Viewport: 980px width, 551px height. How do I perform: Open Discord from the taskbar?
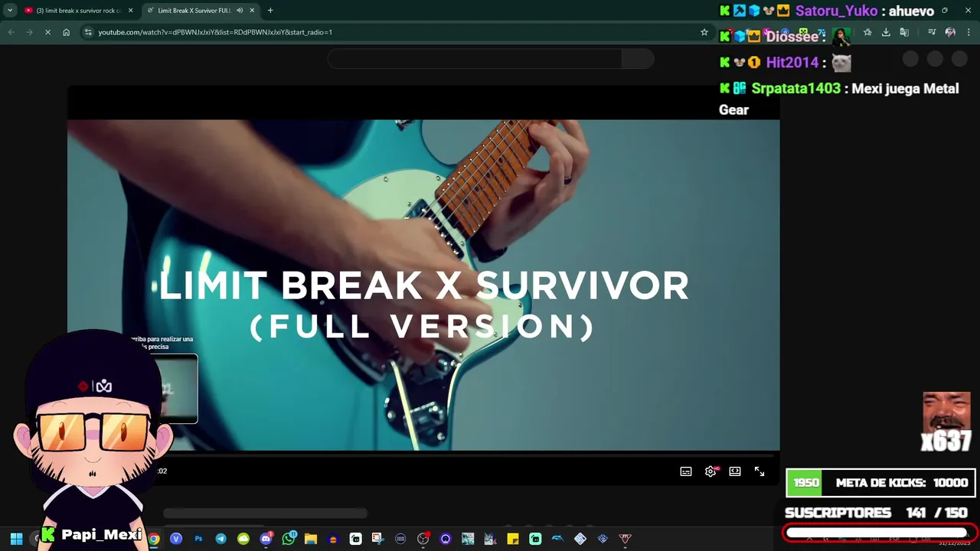[266, 539]
